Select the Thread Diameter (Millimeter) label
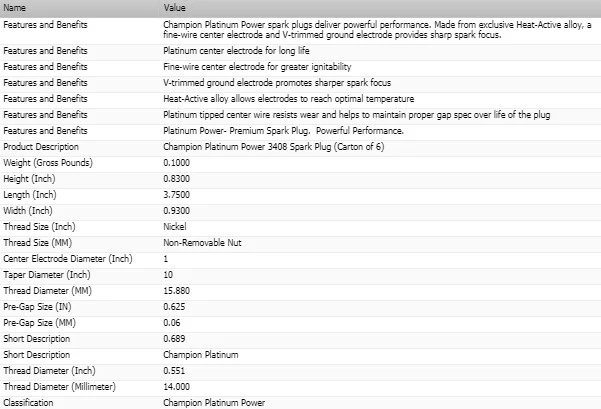The width and height of the screenshot is (601, 409). pos(59,387)
